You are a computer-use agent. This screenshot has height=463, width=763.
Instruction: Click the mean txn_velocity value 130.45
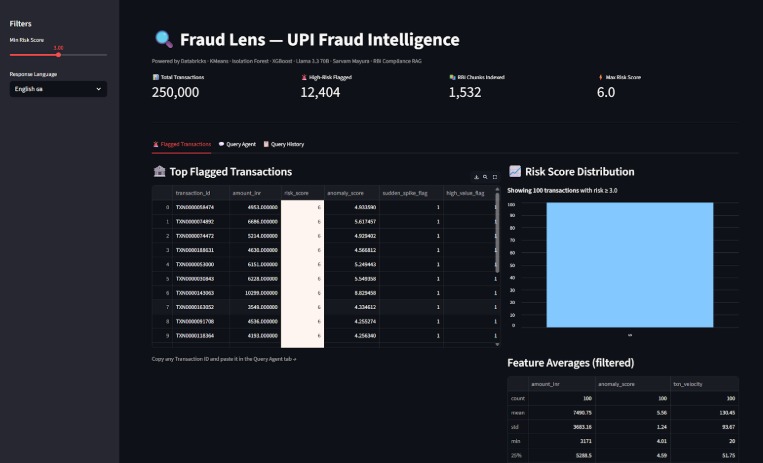tap(704, 413)
